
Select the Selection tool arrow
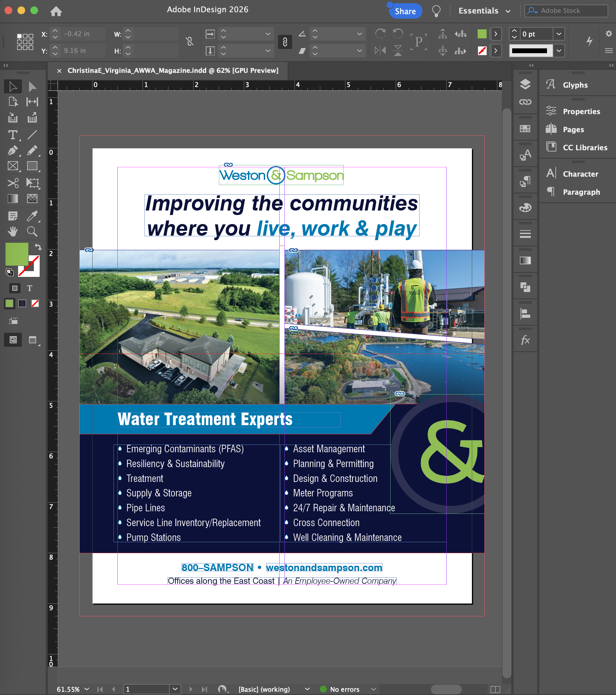pyautogui.click(x=13, y=87)
